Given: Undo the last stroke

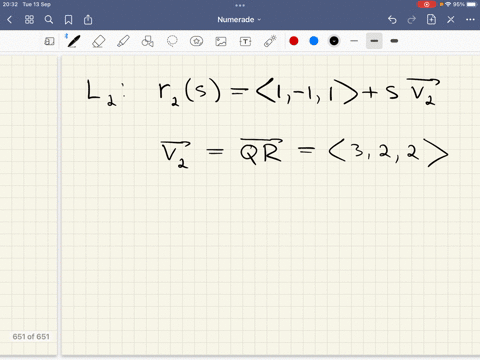Looking at the screenshot, I should (x=392, y=20).
